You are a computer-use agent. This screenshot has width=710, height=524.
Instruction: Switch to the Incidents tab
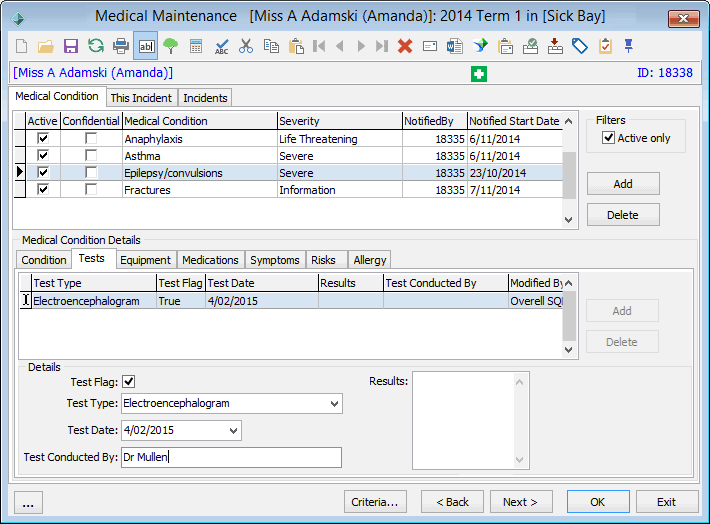[x=205, y=98]
